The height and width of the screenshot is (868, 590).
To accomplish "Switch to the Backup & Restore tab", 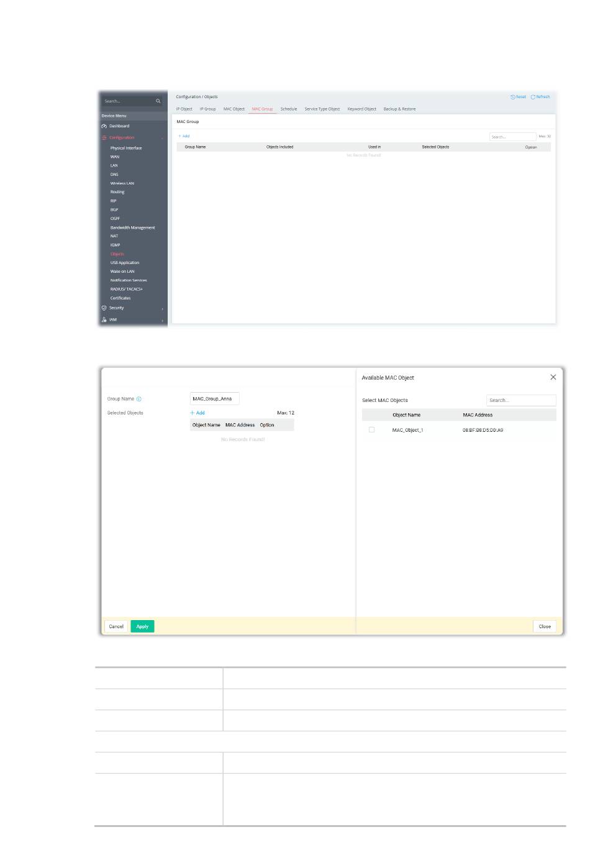I will pos(399,109).
